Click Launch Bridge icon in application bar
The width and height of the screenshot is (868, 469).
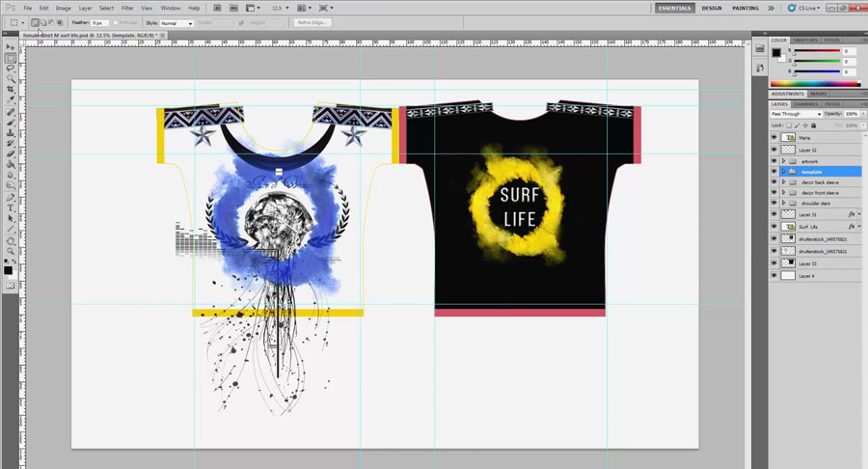[217, 8]
